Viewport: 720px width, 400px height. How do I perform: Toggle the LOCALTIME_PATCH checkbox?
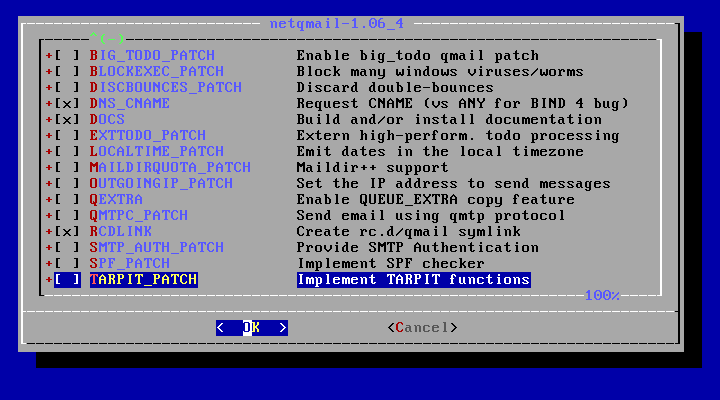tap(67, 152)
